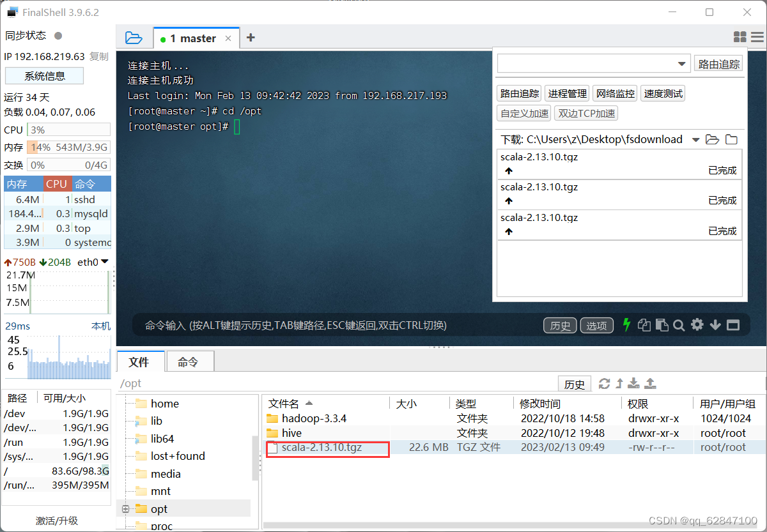Open terminal settings gear icon
The image size is (767, 532).
point(697,324)
